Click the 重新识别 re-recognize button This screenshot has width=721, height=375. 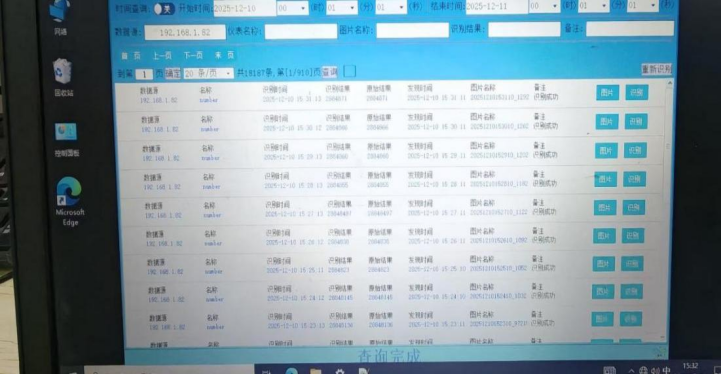pyautogui.click(x=657, y=69)
